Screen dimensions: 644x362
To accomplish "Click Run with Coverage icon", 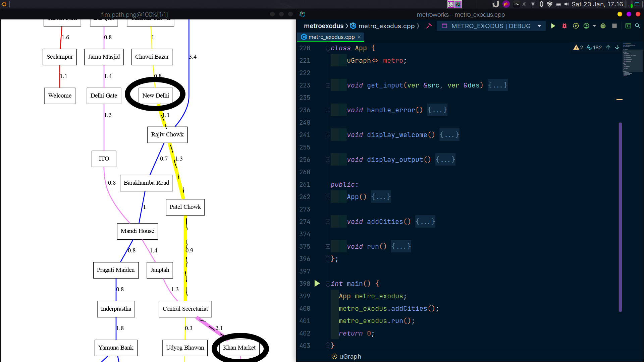I will [576, 26].
